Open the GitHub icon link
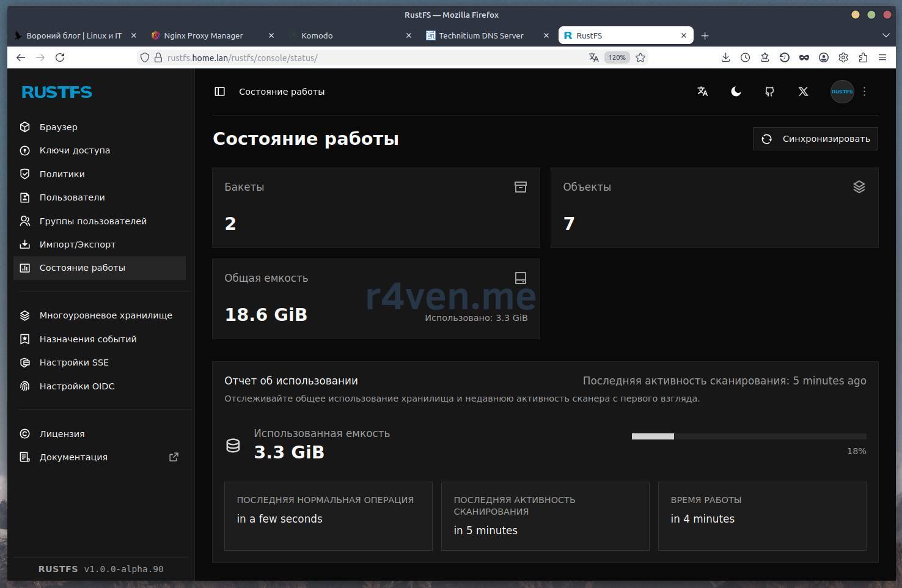This screenshot has height=588, width=902. (x=769, y=92)
